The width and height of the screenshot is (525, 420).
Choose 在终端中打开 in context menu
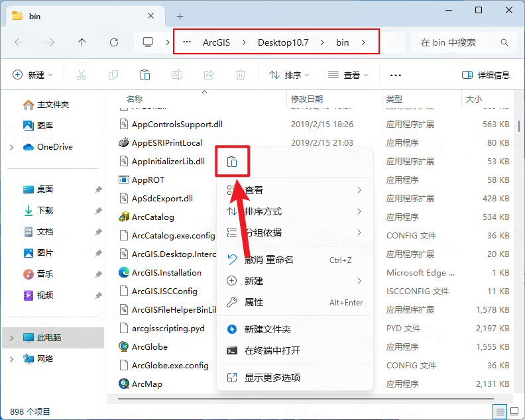pyautogui.click(x=295, y=350)
